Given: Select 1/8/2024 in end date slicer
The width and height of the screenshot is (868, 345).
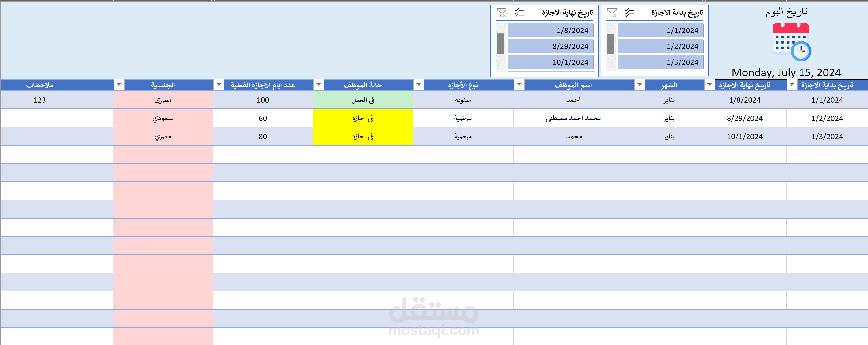Looking at the screenshot, I should coord(550,30).
